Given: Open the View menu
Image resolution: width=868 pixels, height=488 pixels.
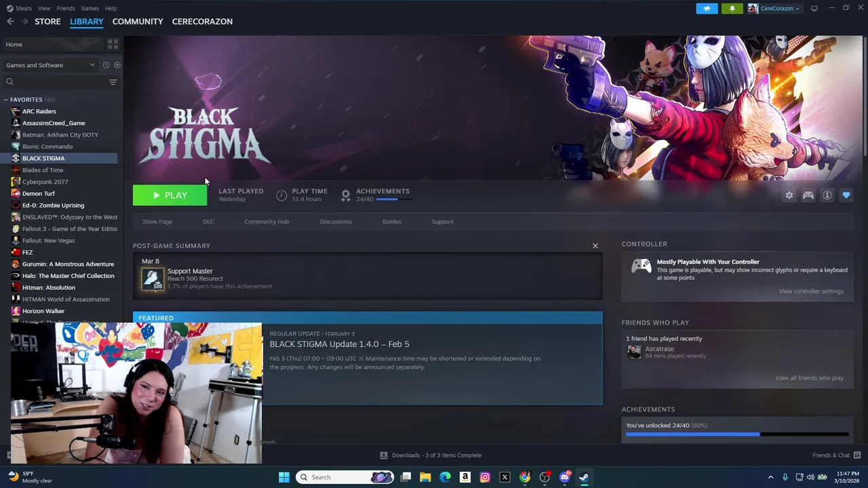Looking at the screenshot, I should click(x=44, y=8).
